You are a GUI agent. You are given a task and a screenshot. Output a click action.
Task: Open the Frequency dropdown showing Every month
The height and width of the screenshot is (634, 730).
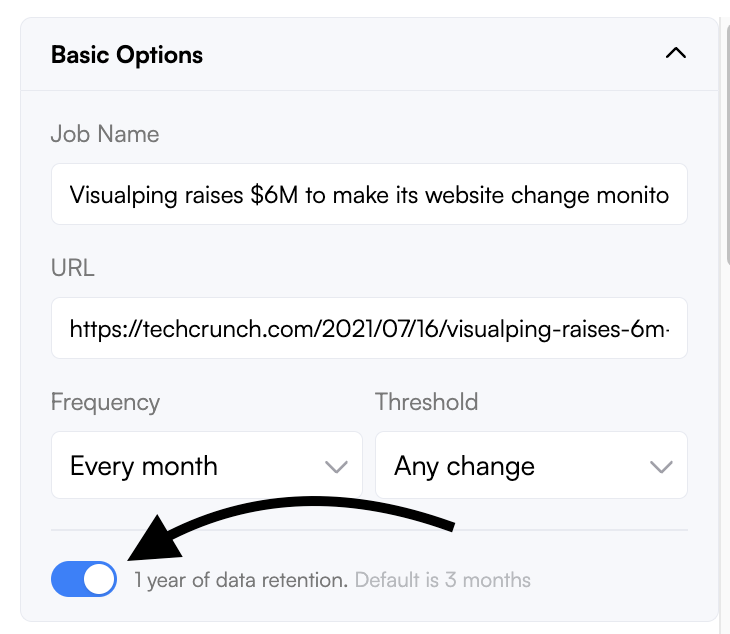[x=207, y=465]
